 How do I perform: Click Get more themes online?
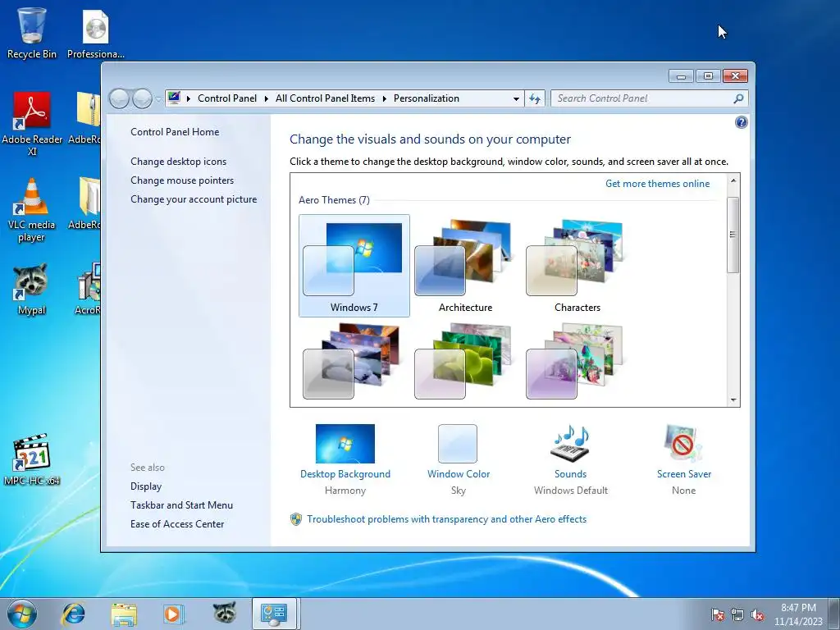(x=657, y=183)
